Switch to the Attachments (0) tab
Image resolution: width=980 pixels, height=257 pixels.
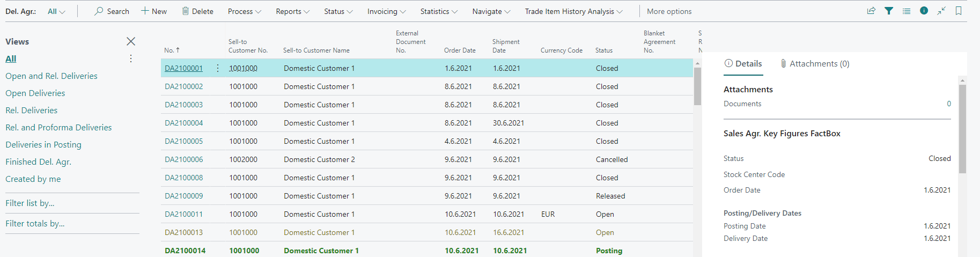tap(815, 64)
